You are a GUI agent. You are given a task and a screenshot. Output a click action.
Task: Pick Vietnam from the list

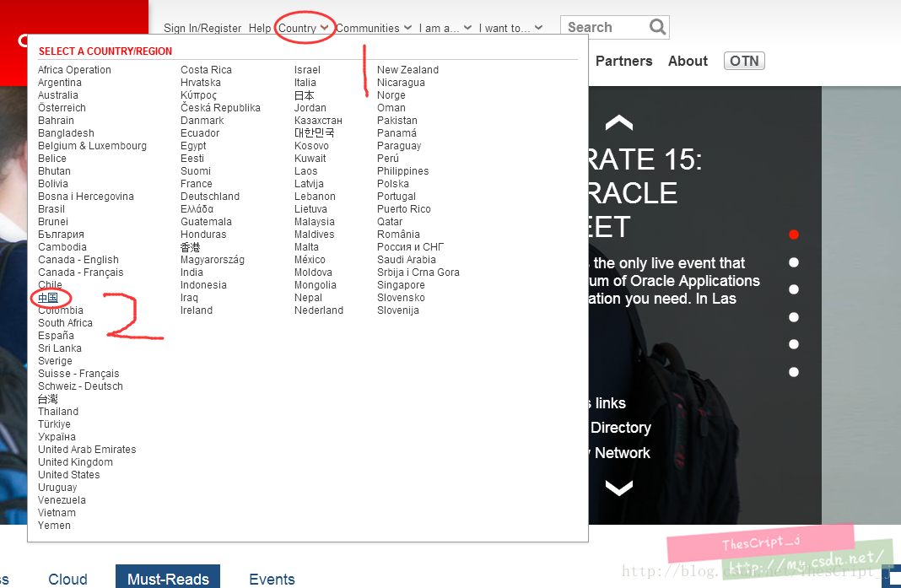coord(57,513)
